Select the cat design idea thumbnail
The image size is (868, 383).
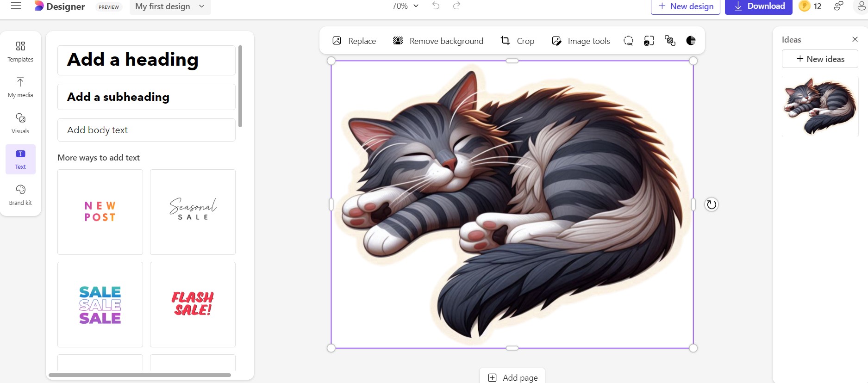tap(820, 106)
